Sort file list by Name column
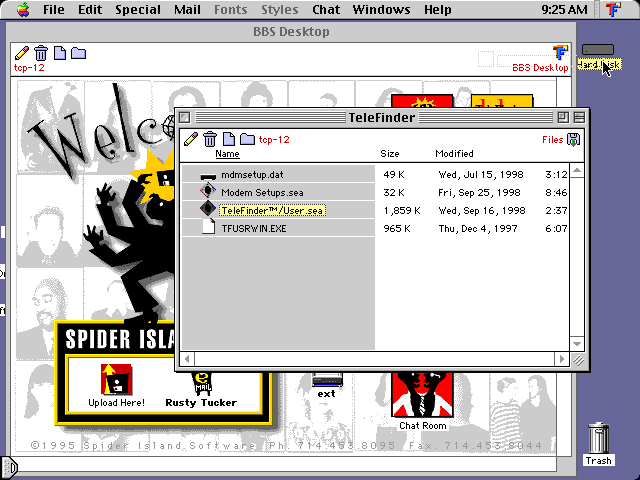Image resolution: width=640 pixels, height=480 pixels. [x=227, y=154]
